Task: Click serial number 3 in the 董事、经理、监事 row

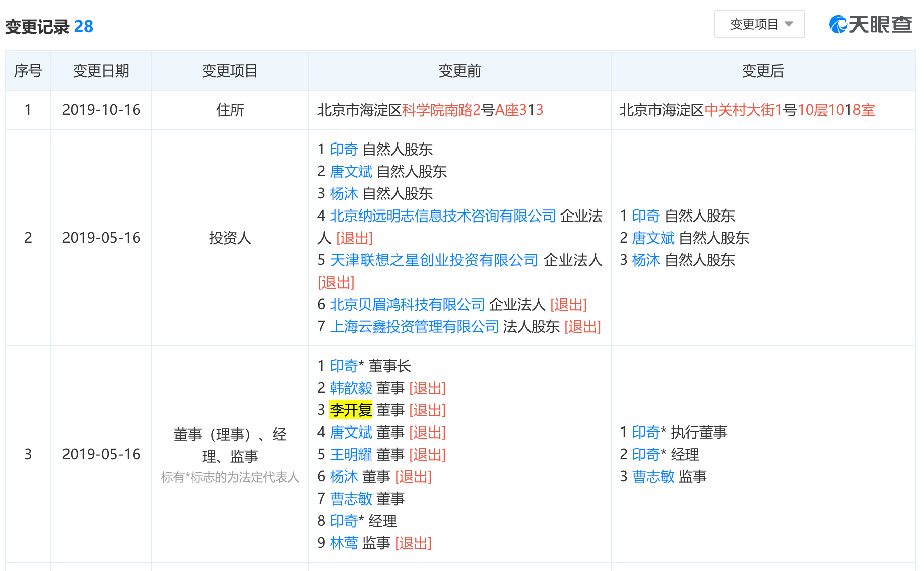Action: (x=28, y=454)
